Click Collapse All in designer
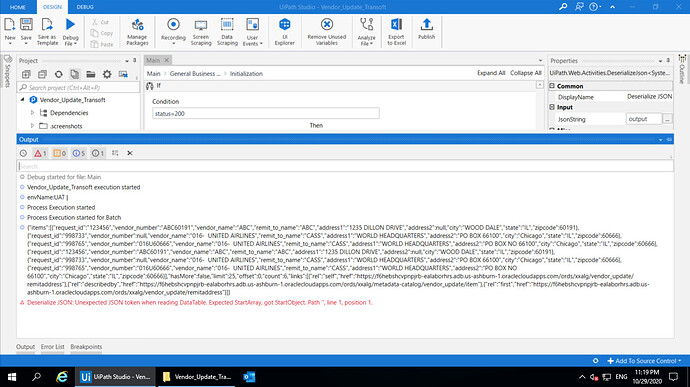690x387 pixels. tap(526, 73)
